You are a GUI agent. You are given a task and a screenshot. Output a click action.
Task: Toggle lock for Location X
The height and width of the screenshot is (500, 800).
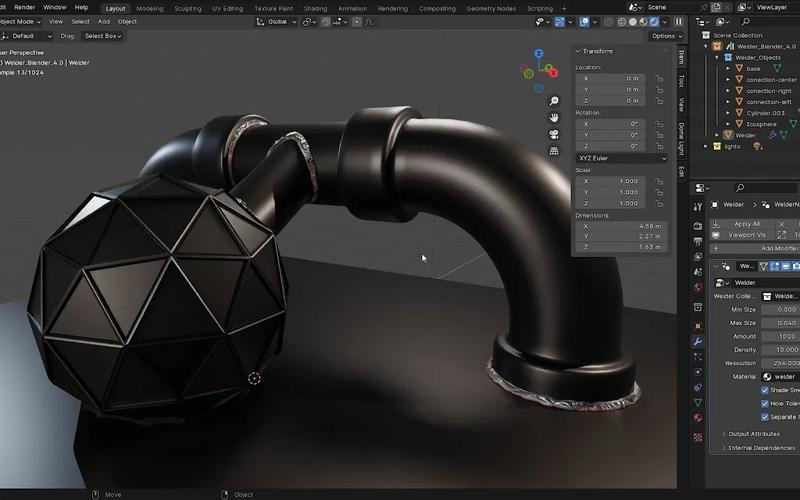pos(659,79)
